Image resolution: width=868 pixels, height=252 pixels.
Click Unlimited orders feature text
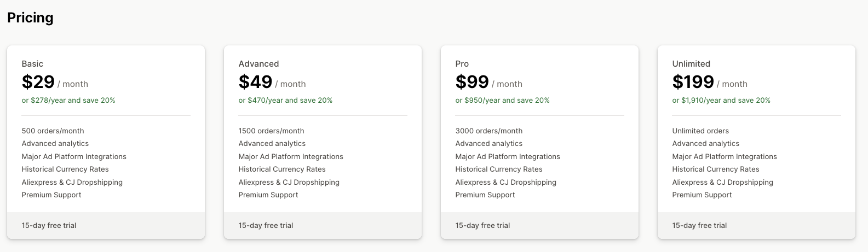pos(700,131)
